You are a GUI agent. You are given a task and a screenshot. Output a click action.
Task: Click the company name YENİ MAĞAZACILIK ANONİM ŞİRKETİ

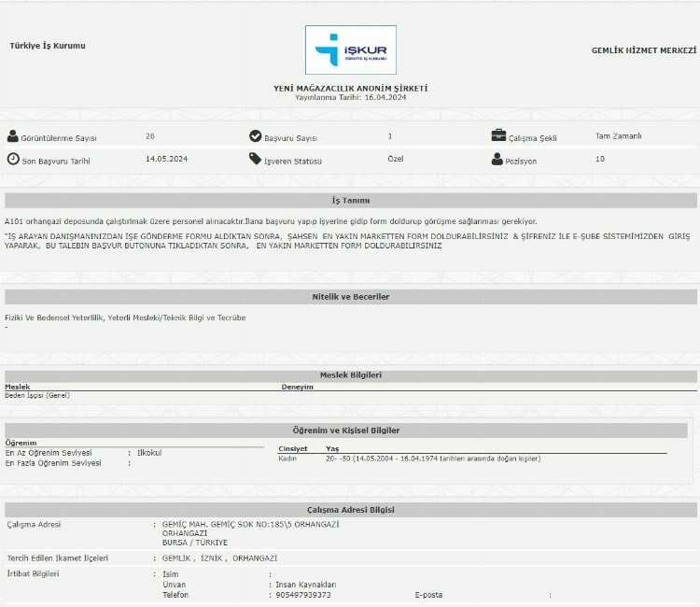[350, 88]
